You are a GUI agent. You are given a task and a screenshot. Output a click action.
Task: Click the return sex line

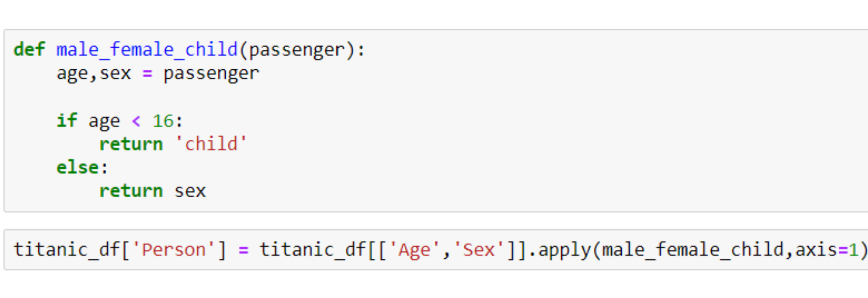tap(153, 191)
